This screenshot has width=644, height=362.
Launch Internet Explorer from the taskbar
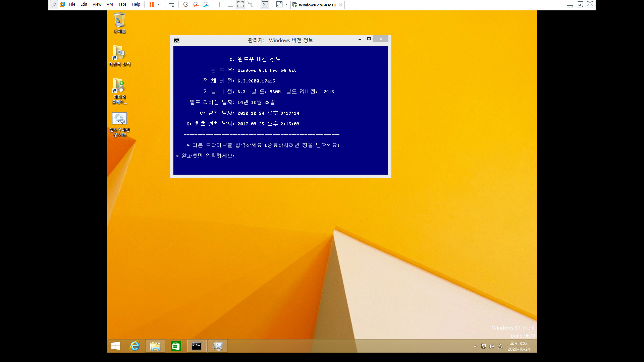[x=135, y=346]
